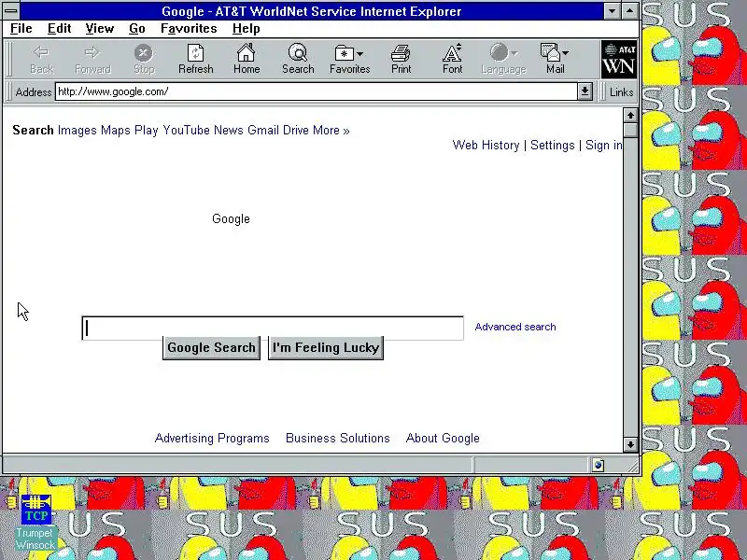Open the Gmail link

click(263, 131)
